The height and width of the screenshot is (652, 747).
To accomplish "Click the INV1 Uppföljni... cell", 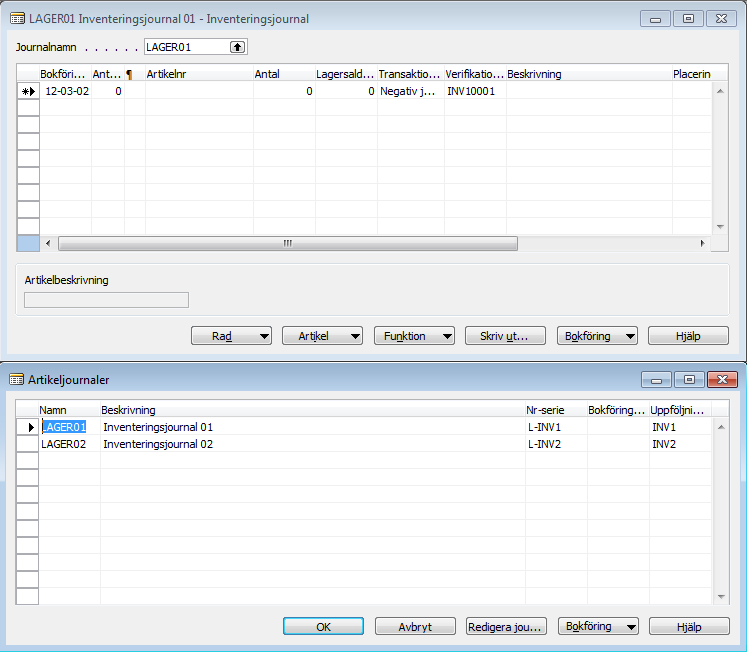I will pyautogui.click(x=680, y=427).
